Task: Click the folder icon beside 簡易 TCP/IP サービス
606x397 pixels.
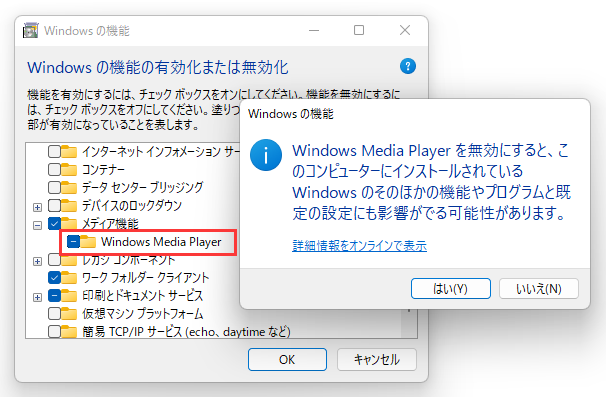Action: [69, 331]
